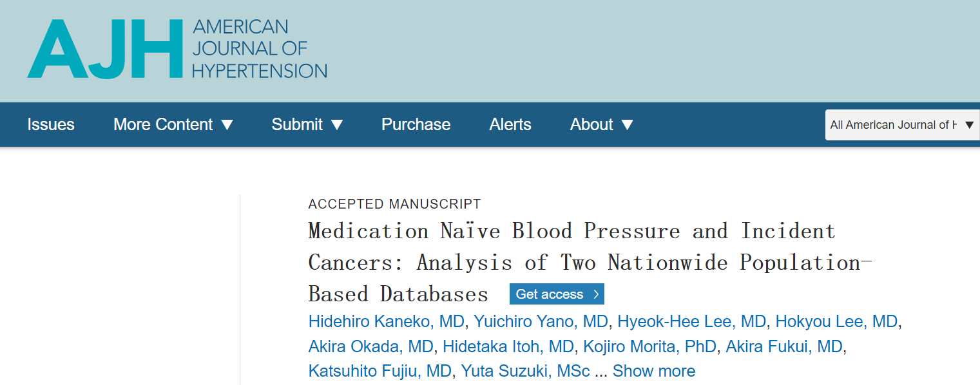Select author Hokyou Lee link

pos(836,321)
